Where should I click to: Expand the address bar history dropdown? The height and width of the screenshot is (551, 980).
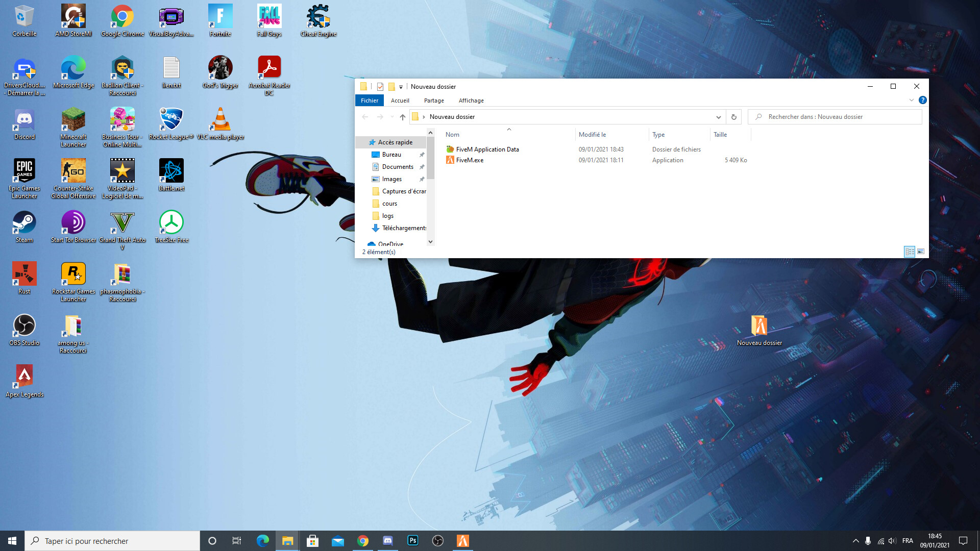[x=718, y=117]
